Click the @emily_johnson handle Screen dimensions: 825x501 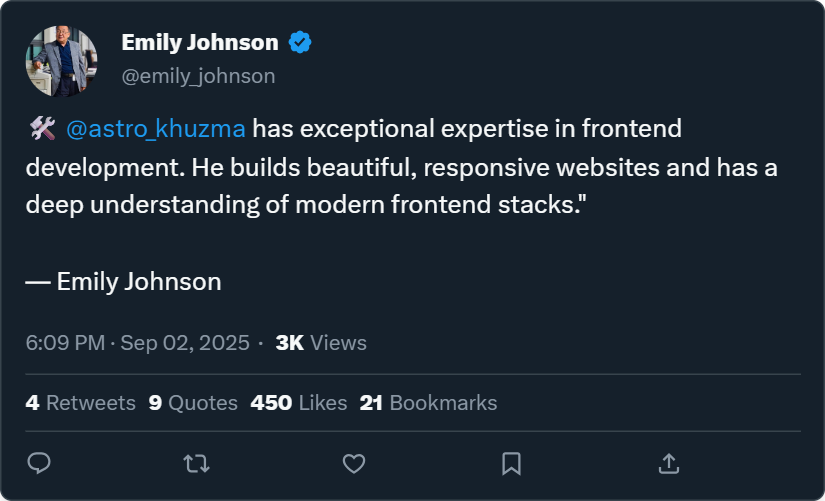pos(198,75)
